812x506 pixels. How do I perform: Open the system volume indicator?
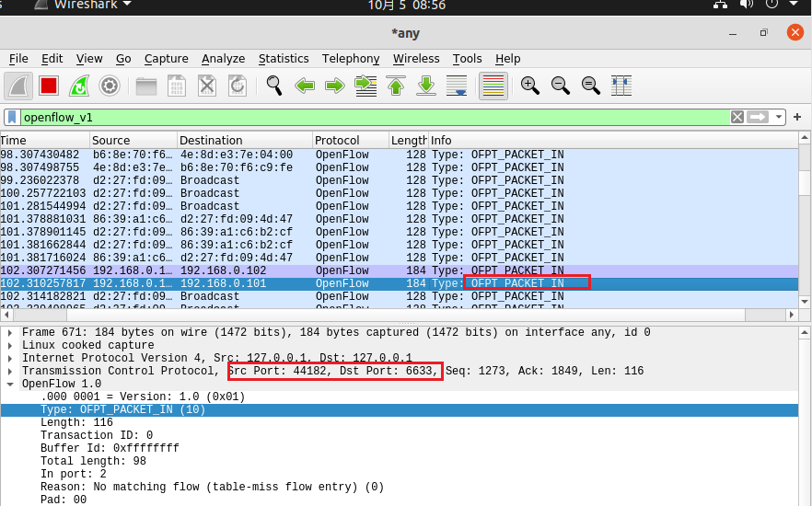[747, 5]
